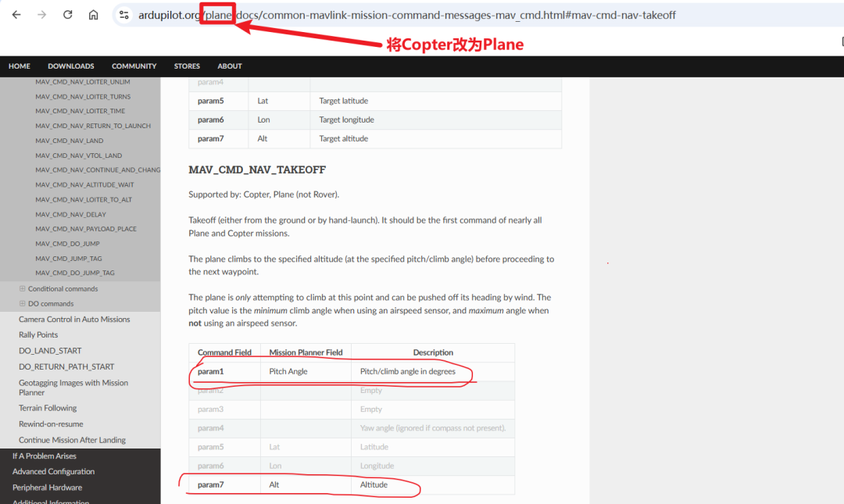Open the browser home page icon

pos(94,15)
